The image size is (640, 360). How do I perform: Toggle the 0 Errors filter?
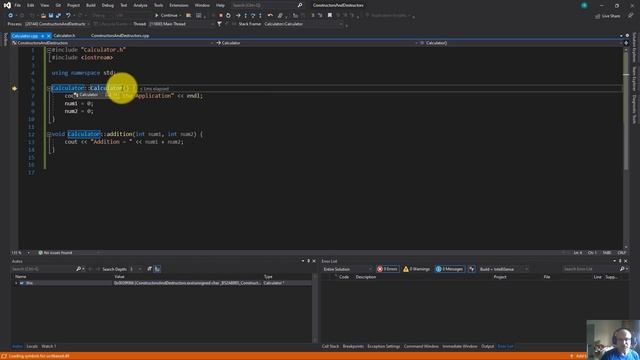[x=387, y=269]
